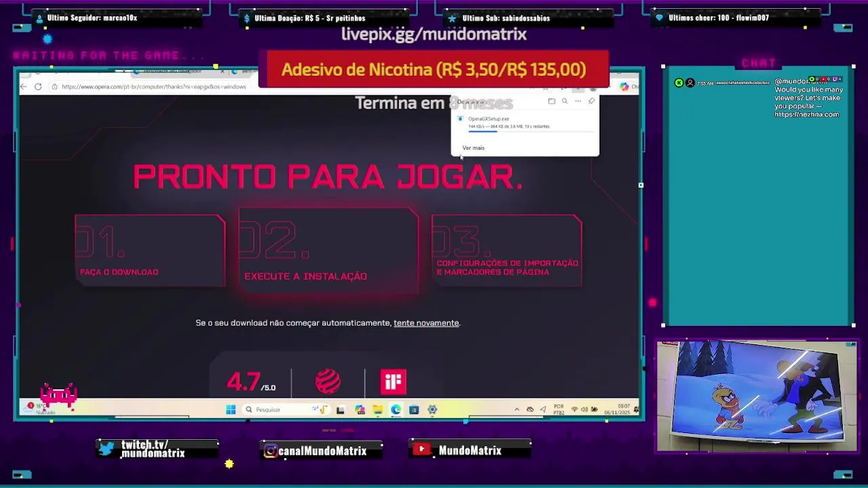Image resolution: width=868 pixels, height=488 pixels.
Task: Click the browser back arrow
Action: click(24, 87)
